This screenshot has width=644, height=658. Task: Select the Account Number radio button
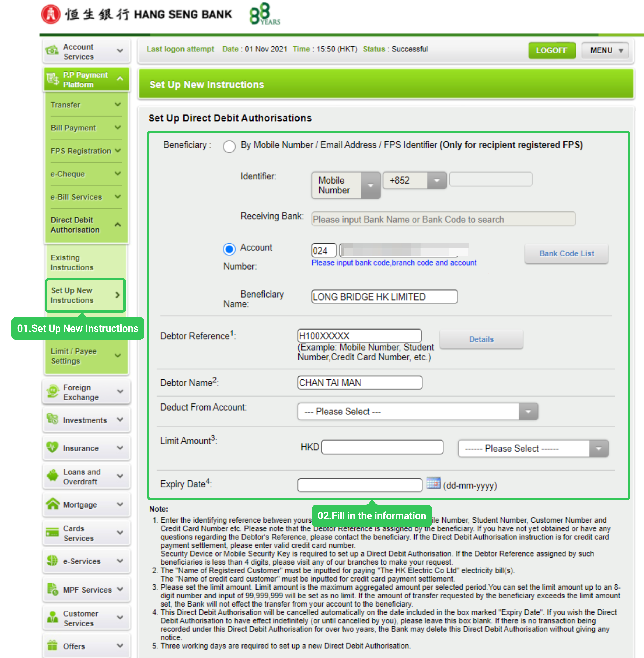click(x=229, y=249)
